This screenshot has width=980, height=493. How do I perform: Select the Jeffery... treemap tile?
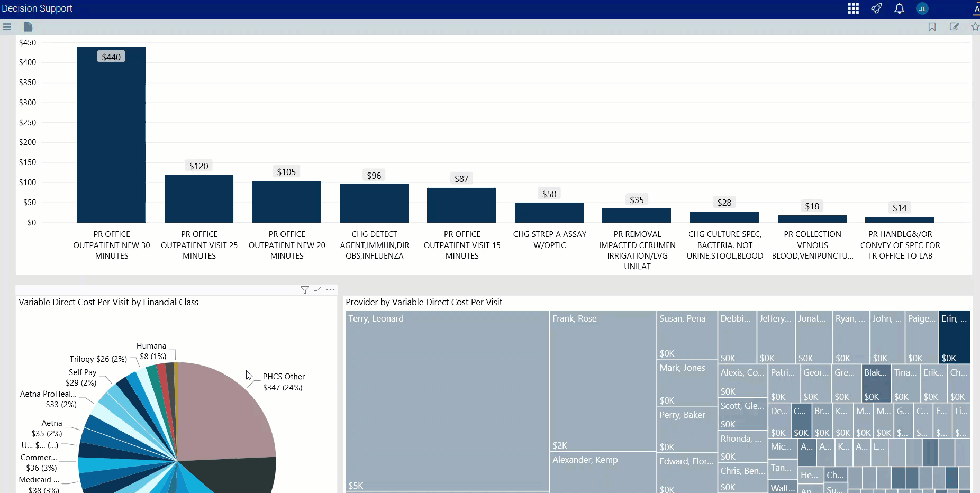(776, 337)
